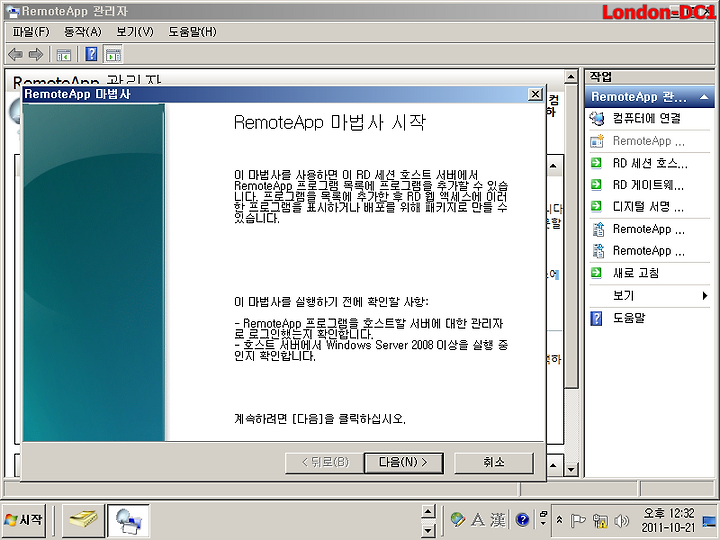Click the 컴퓨터에 연결 icon in actions pane
The width and height of the screenshot is (720, 540).
[597, 118]
